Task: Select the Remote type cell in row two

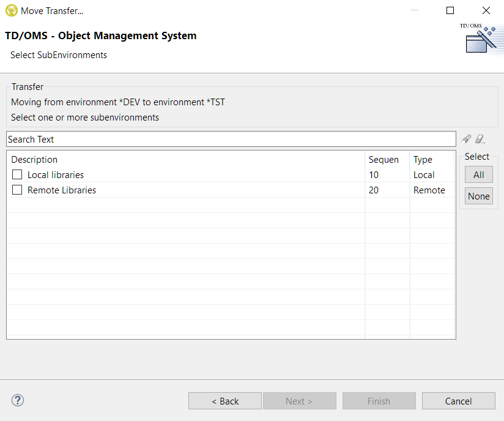Action: [x=429, y=190]
